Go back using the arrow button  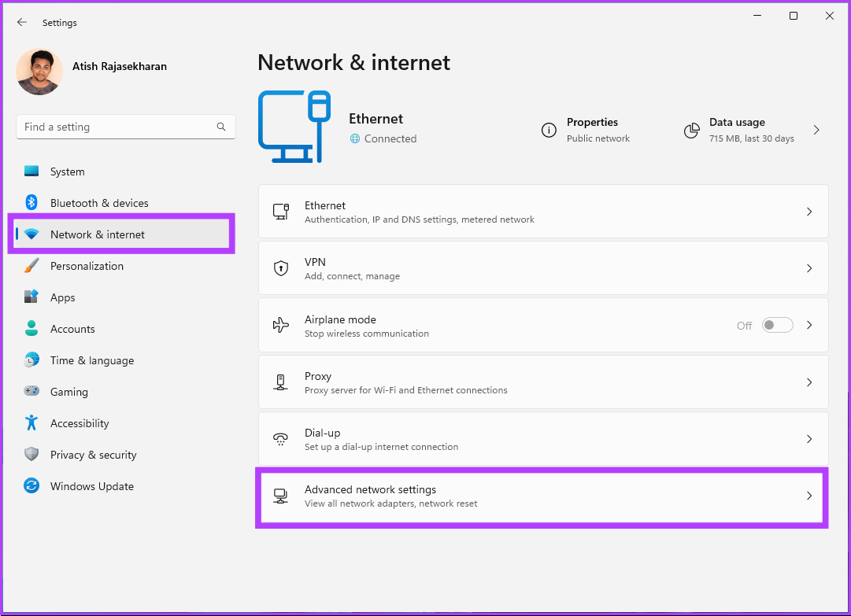tap(21, 22)
